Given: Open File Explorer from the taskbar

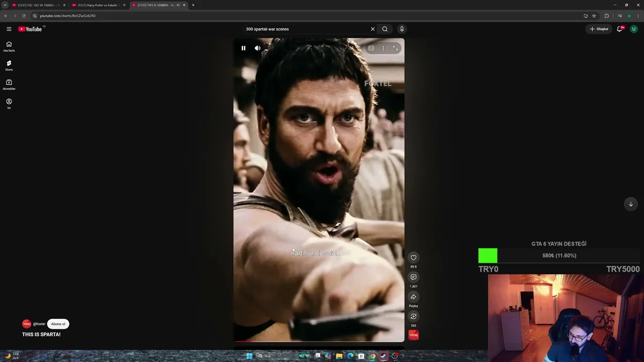Looking at the screenshot, I should coord(339,356).
